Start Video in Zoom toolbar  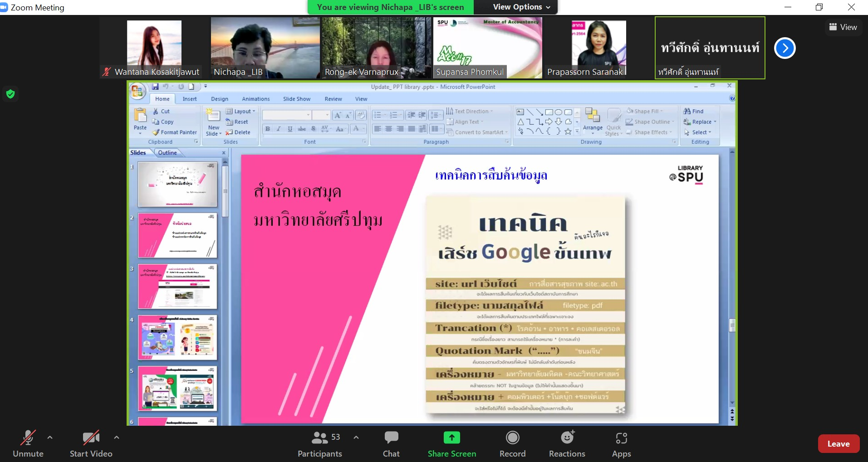coord(91,444)
